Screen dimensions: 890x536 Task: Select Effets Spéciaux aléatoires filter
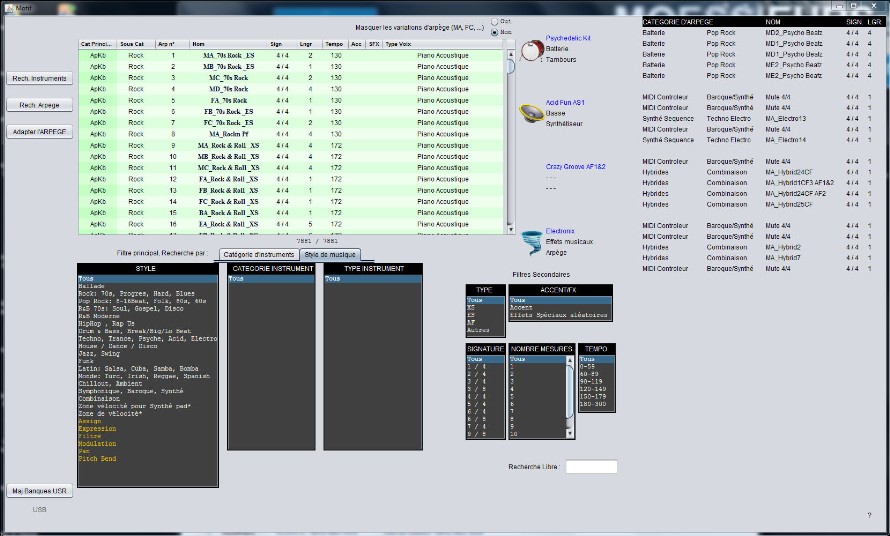559,315
